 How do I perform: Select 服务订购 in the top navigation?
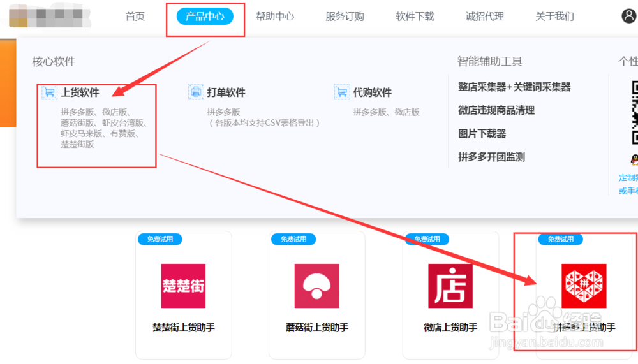(345, 17)
